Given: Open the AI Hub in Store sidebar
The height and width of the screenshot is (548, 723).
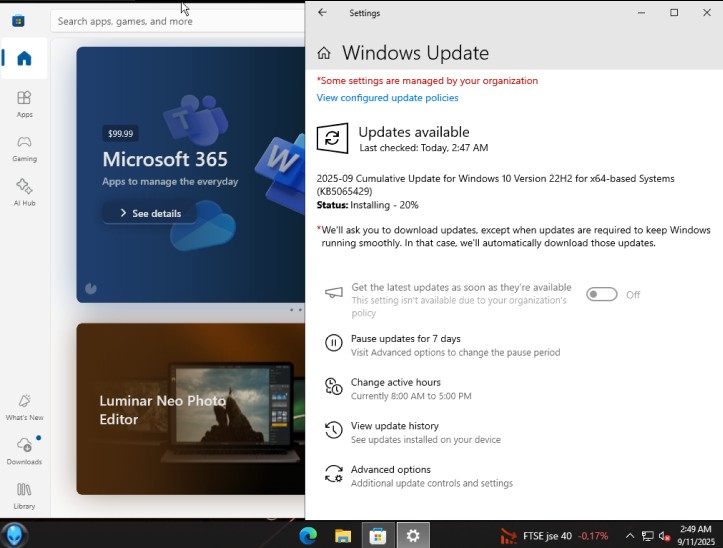Looking at the screenshot, I should point(24,192).
